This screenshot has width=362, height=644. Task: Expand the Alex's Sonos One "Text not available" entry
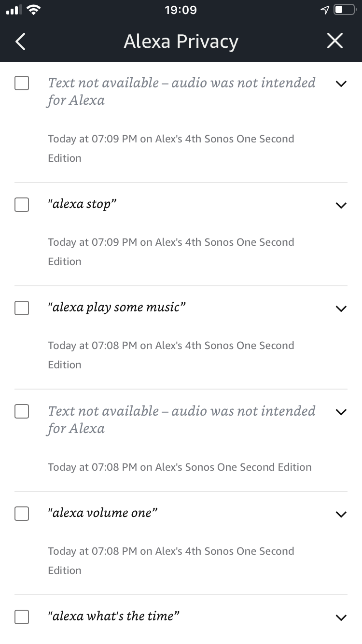341,412
